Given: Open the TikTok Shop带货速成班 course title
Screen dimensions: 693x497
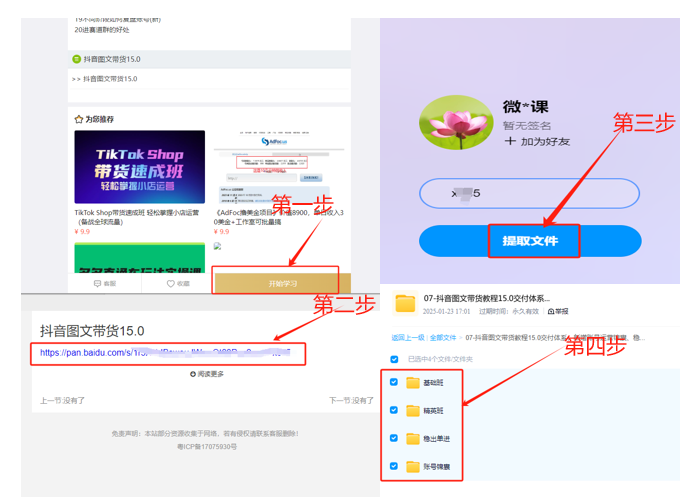Looking at the screenshot, I should click(x=137, y=217).
